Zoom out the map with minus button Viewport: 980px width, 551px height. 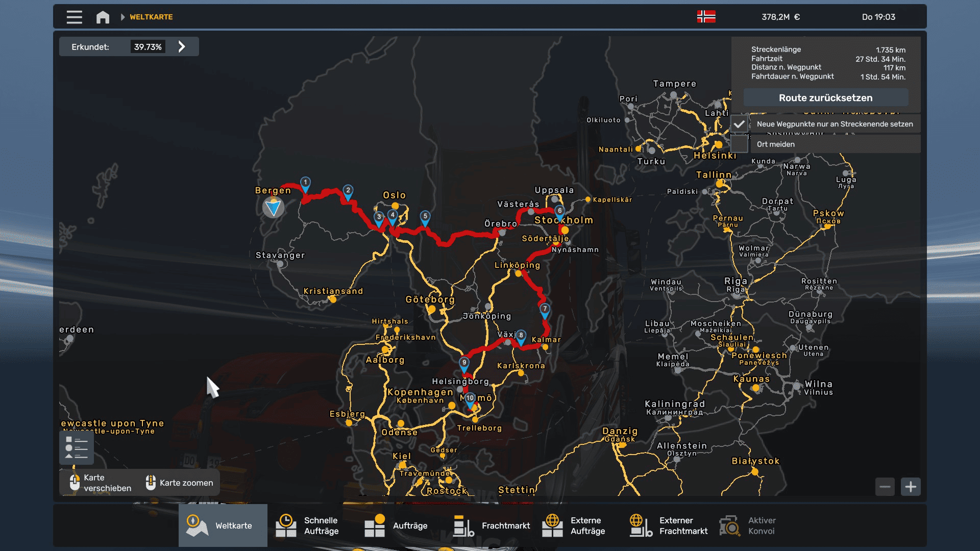(885, 487)
